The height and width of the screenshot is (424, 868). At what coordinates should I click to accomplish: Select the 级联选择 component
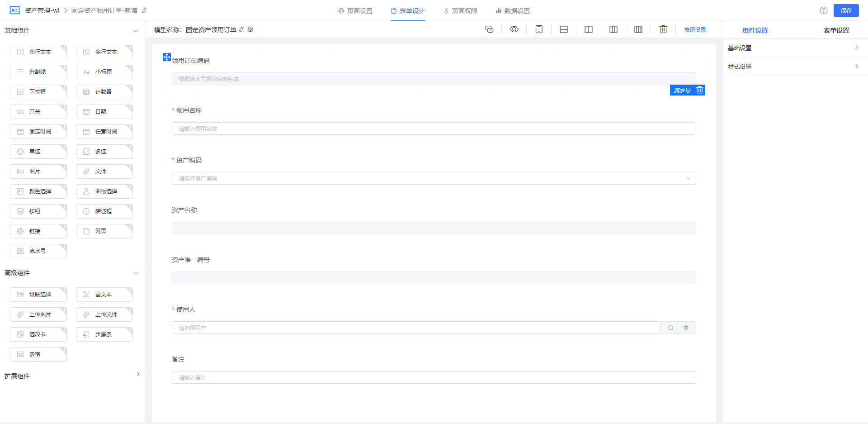38,295
